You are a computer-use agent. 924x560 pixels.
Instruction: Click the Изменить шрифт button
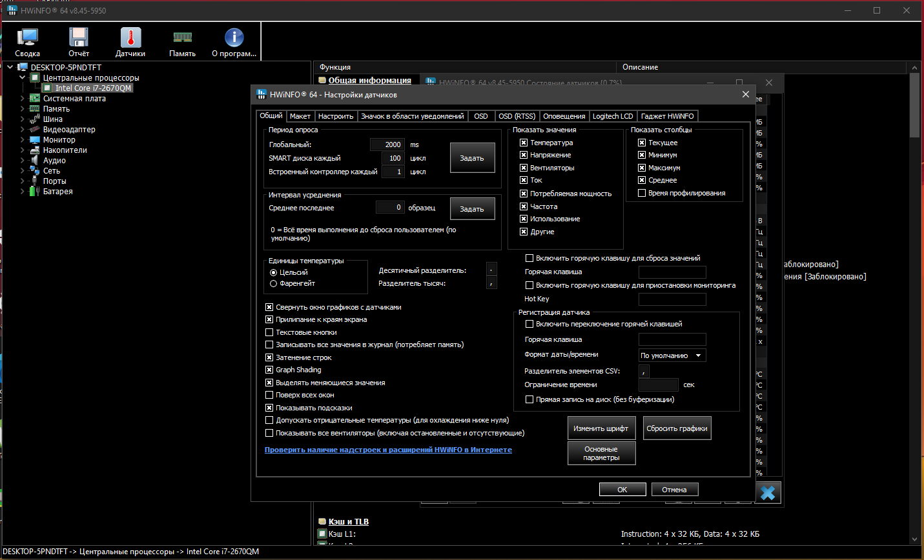point(601,428)
